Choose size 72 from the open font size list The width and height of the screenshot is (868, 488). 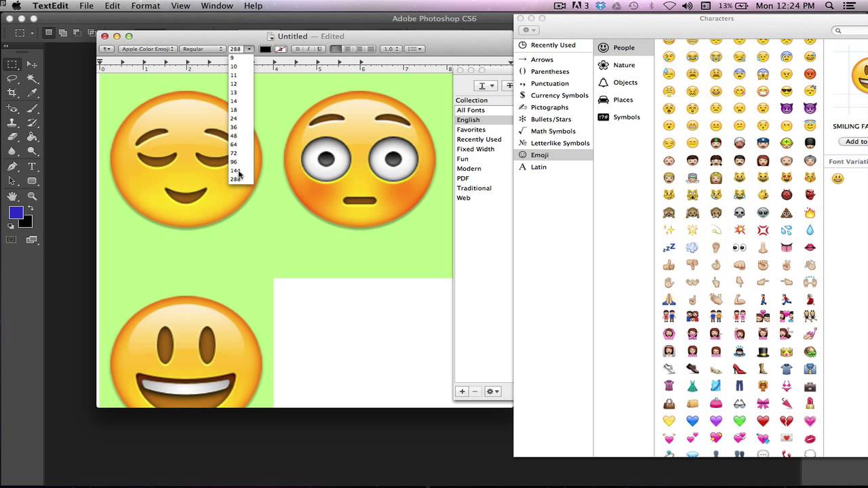tap(234, 152)
